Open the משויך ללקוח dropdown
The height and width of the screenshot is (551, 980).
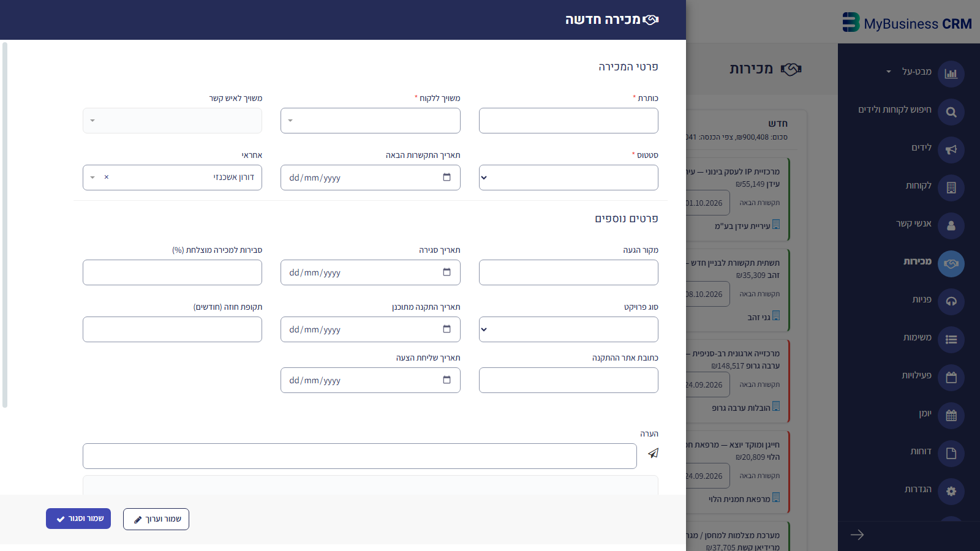click(x=371, y=121)
